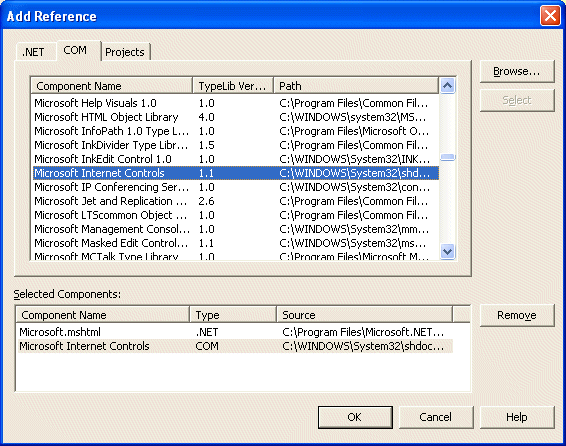566x446 pixels.
Task: Click .NET type cell of Microsoft.mshtml
Action: (x=207, y=332)
